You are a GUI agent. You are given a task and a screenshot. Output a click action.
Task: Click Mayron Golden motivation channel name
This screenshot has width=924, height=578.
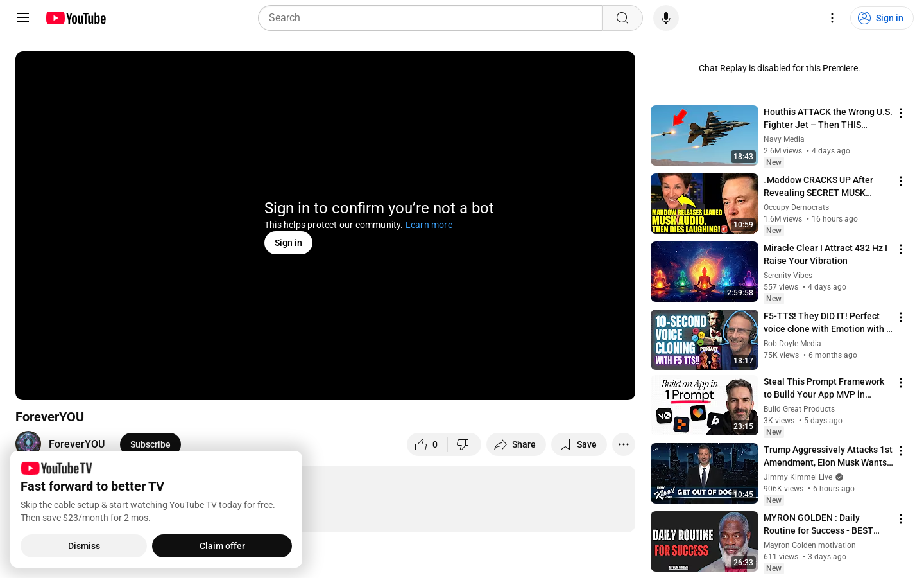coord(810,545)
